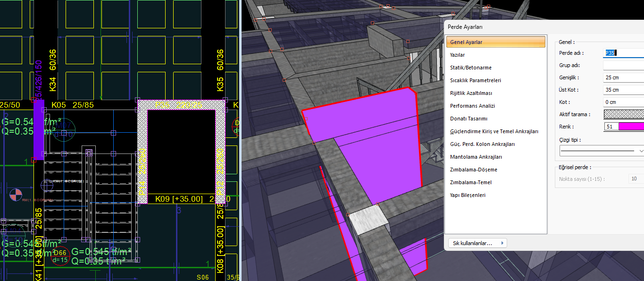Image resolution: width=644 pixels, height=281 pixels.
Task: Click the magenta Renk color swatch
Action: coord(631,127)
